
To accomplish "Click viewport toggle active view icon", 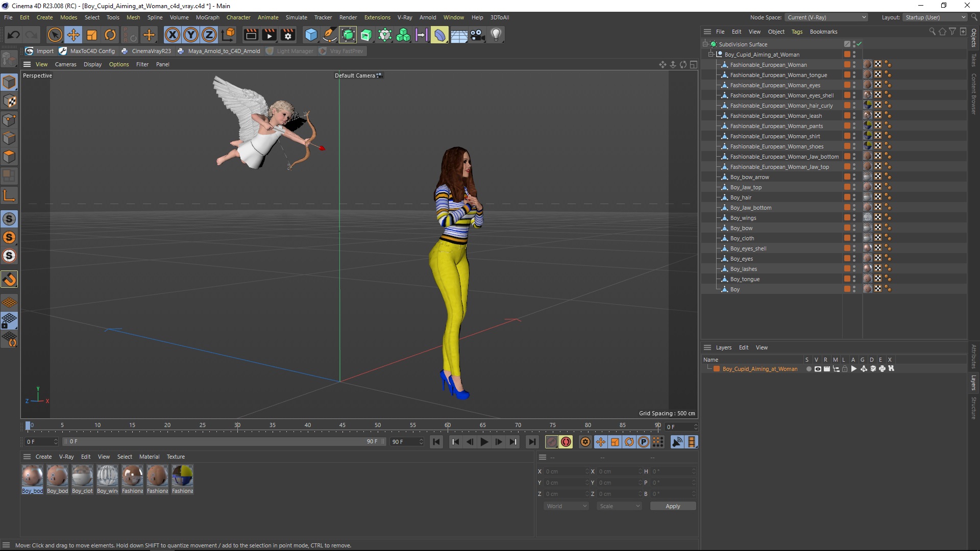I will (694, 64).
